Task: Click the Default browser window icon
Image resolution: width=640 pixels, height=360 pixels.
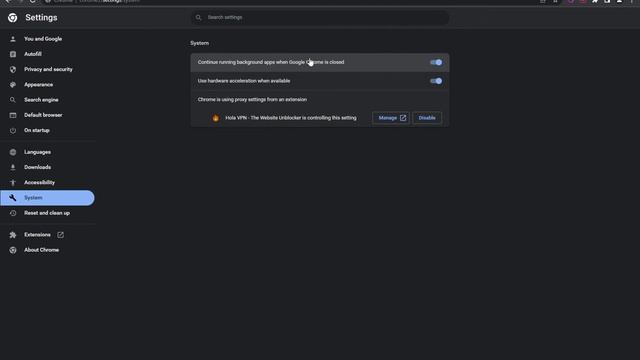Action: point(13,115)
